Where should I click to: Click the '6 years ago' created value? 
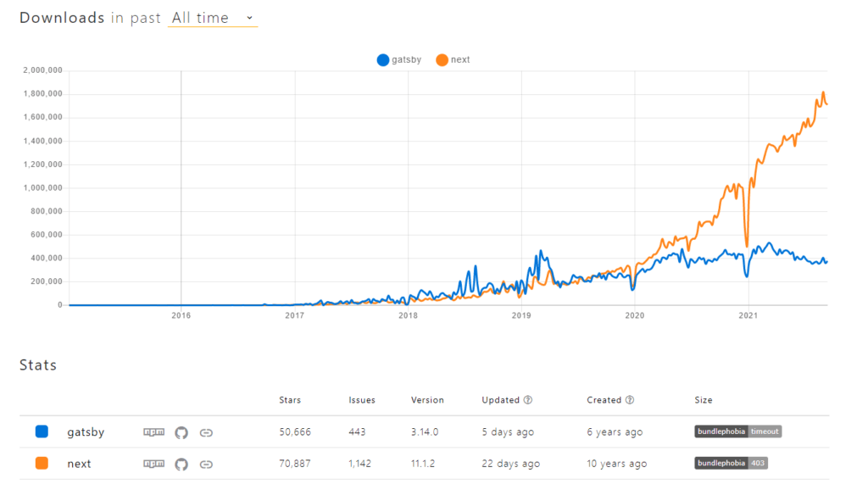[x=615, y=432]
